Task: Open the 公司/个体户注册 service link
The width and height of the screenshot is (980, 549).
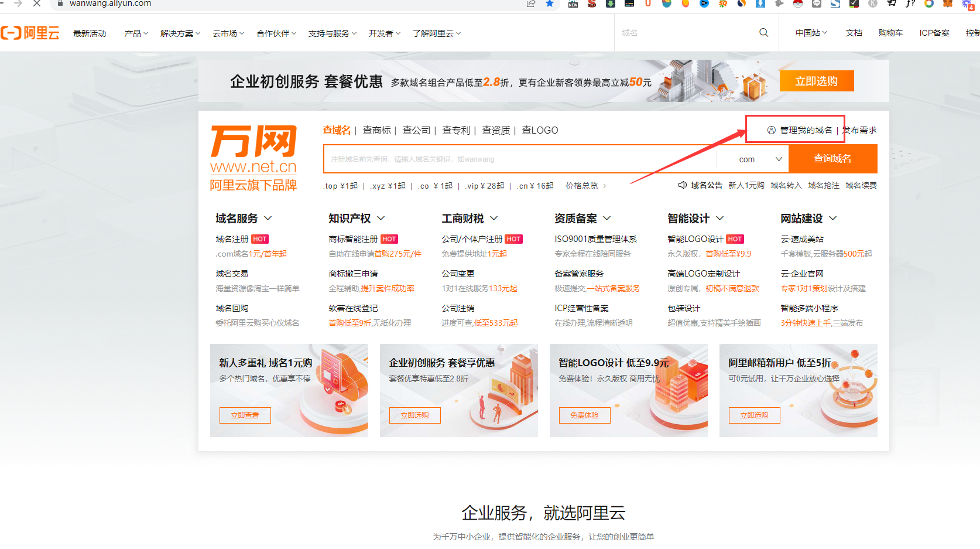Action: point(472,239)
